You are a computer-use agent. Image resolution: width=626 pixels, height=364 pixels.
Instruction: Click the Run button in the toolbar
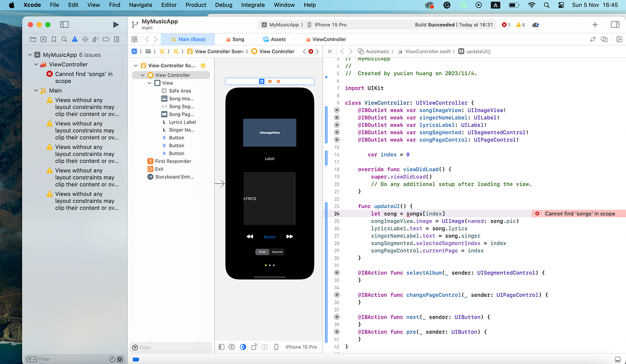coord(116,24)
